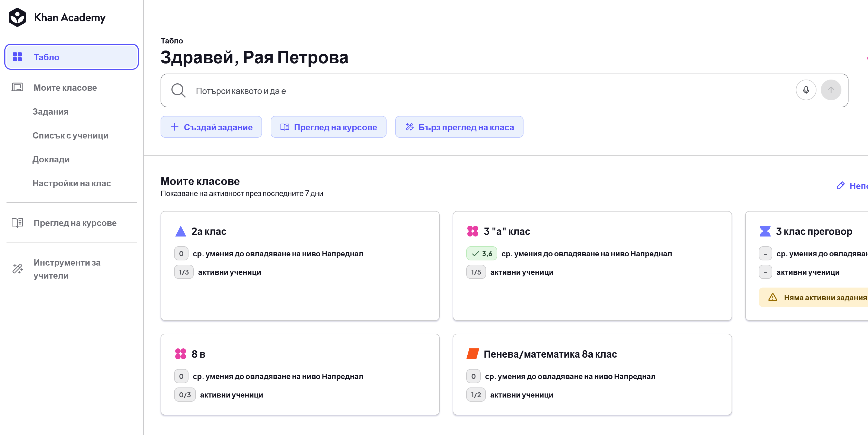Click the Създай задание button
Viewport: 868px width, 435px height.
click(211, 127)
